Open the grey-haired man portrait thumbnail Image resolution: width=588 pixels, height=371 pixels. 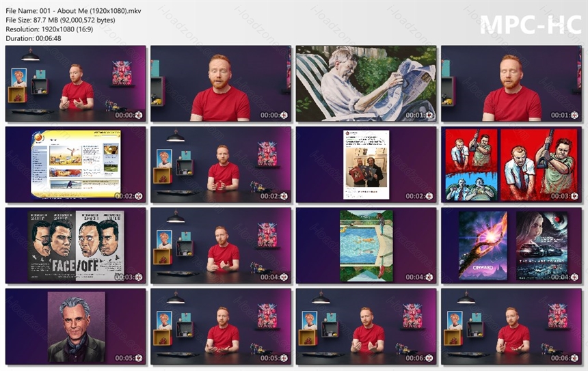(76, 327)
